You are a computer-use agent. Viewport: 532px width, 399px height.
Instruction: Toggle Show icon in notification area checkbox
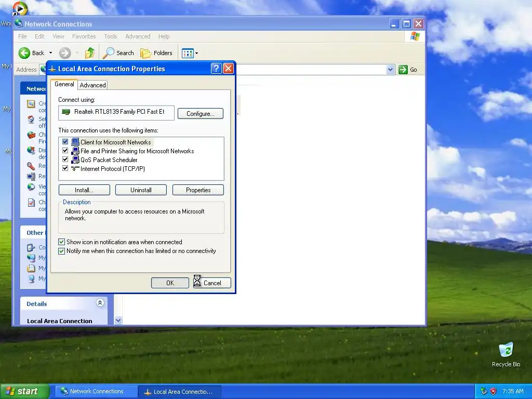[x=61, y=242]
